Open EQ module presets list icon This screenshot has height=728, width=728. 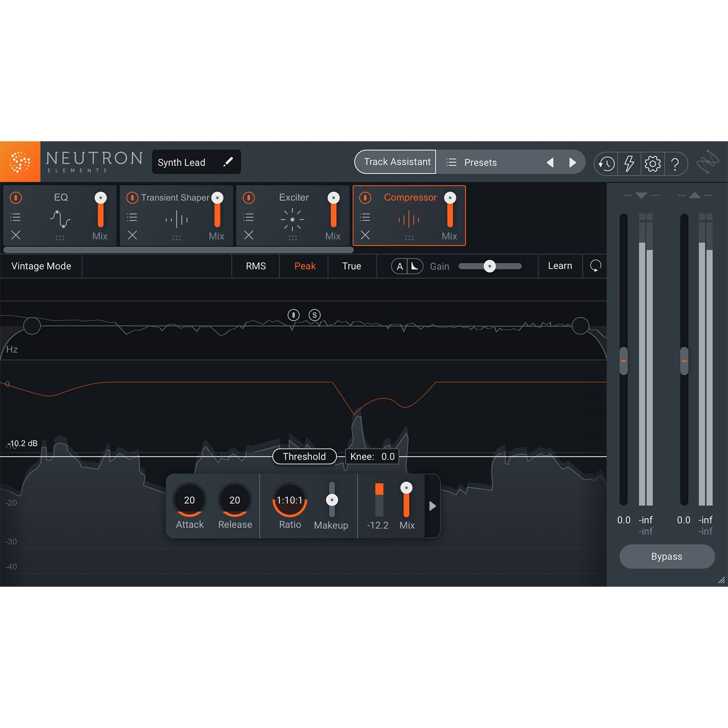16,217
